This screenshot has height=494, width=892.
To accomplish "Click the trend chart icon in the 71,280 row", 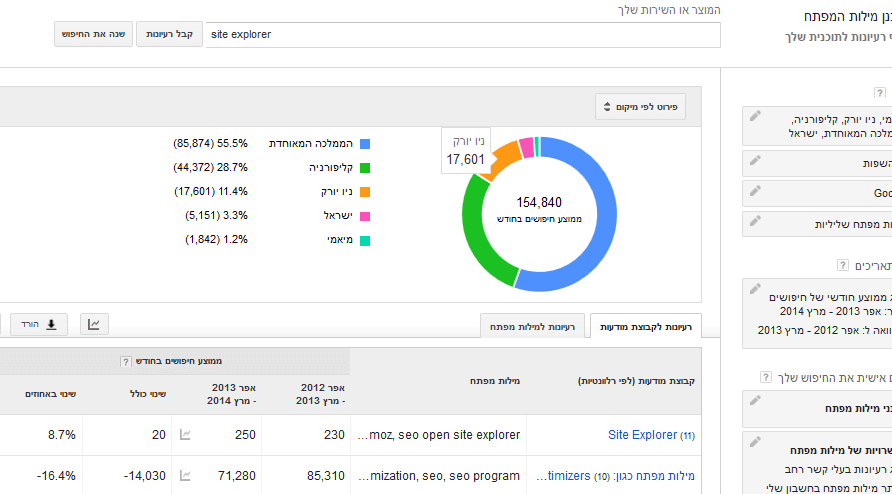I will pyautogui.click(x=185, y=476).
